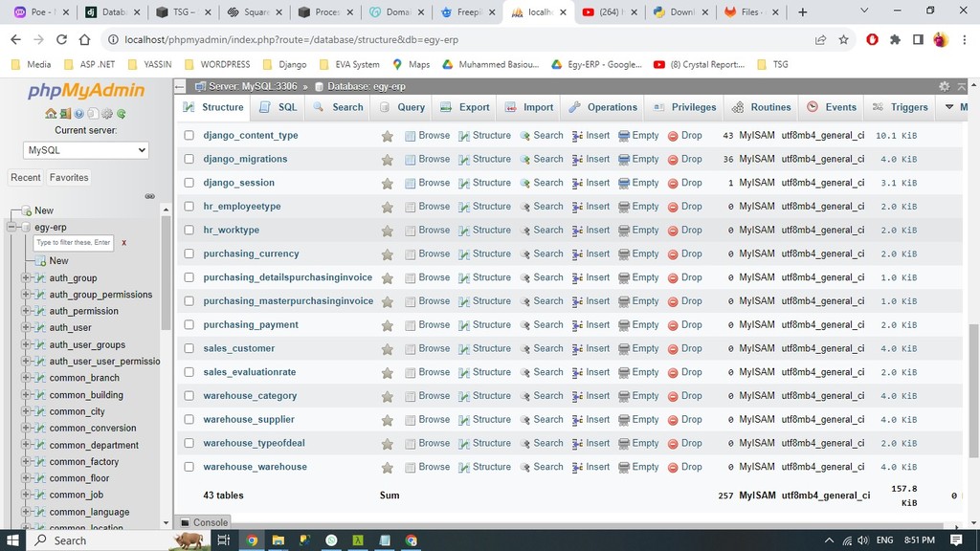Favorite star for sales_customer table
This screenshot has width=980, height=551.
[x=388, y=349]
